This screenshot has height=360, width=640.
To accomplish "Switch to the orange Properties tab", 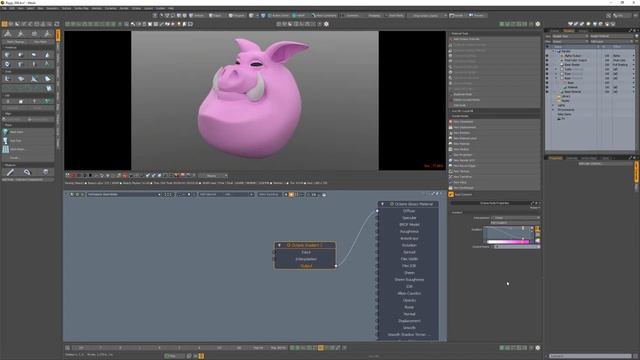I will (x=555, y=158).
